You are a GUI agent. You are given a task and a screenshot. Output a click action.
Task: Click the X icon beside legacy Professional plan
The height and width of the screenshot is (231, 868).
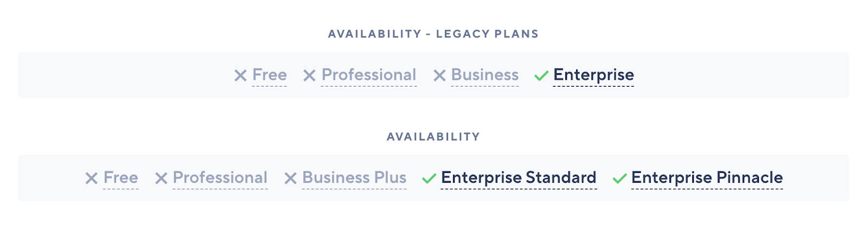[309, 75]
